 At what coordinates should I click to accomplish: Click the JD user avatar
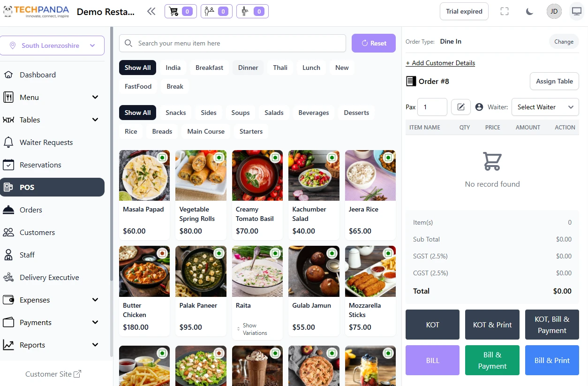click(x=554, y=12)
